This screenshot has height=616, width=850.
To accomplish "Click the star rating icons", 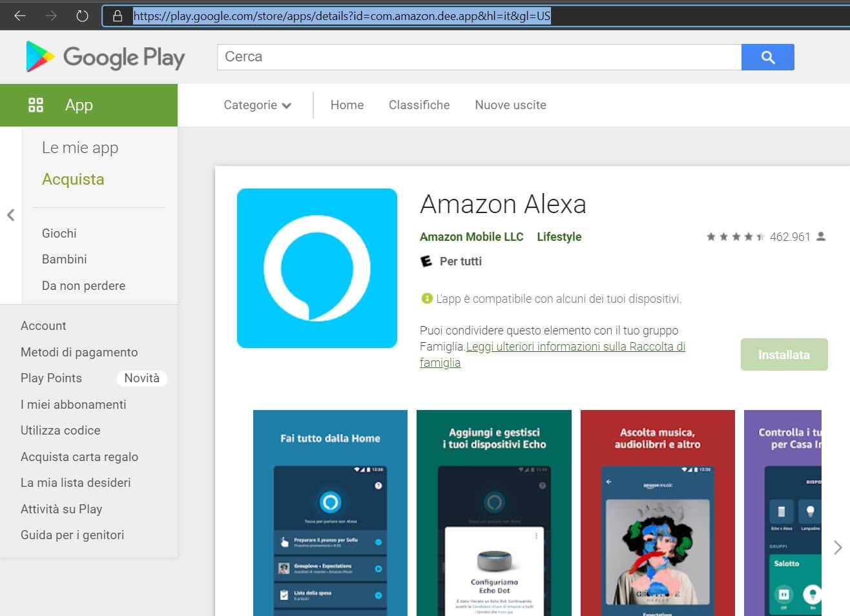I will tap(735, 237).
